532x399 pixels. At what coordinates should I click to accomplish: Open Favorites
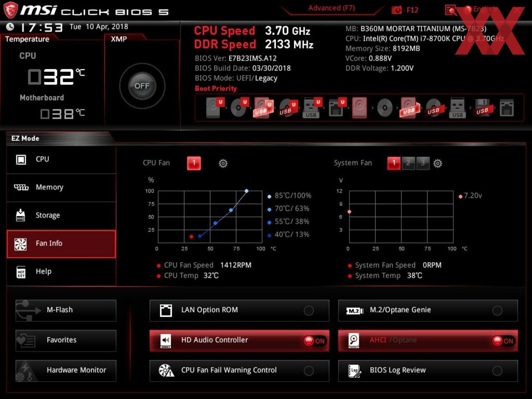coord(66,340)
